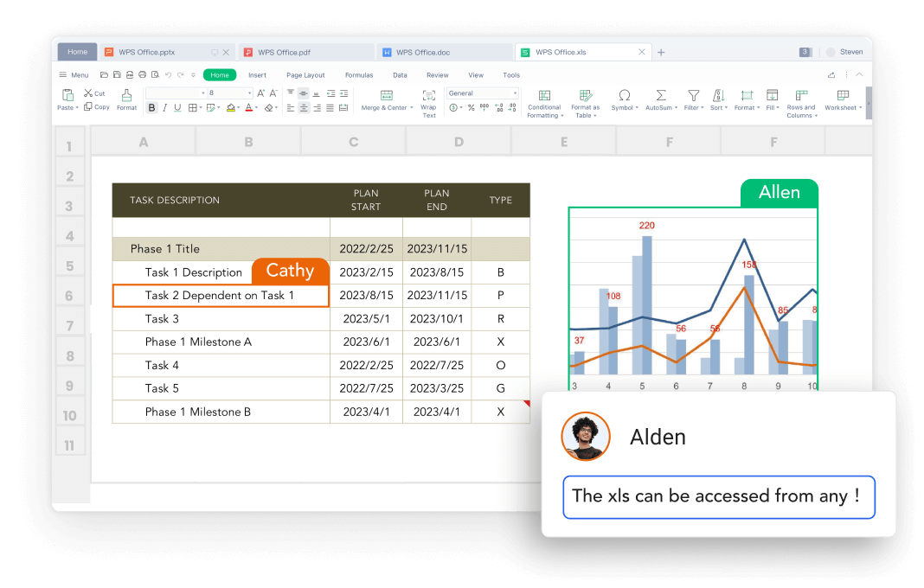Toggle italic formatting
Screen dimensions: 924x588
click(164, 107)
